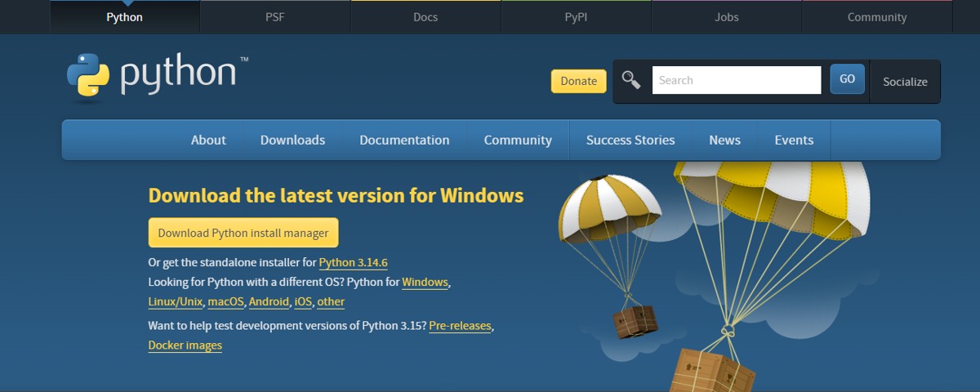Image resolution: width=980 pixels, height=392 pixels.
Task: Open the Docker images link
Action: [x=185, y=345]
